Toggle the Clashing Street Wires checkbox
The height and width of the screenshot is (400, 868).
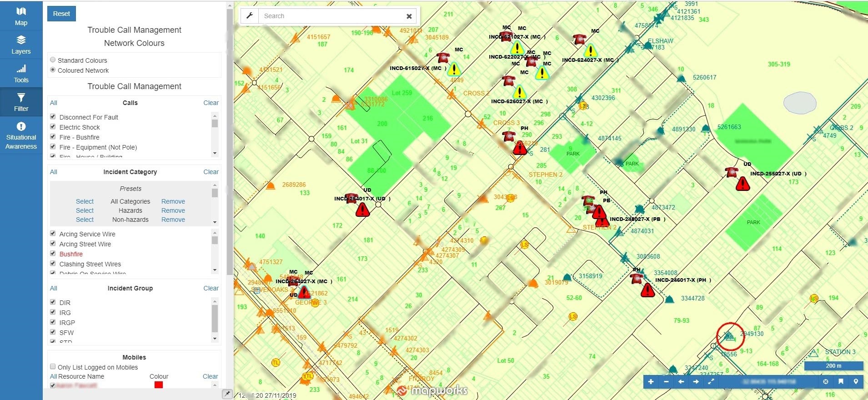(53, 264)
